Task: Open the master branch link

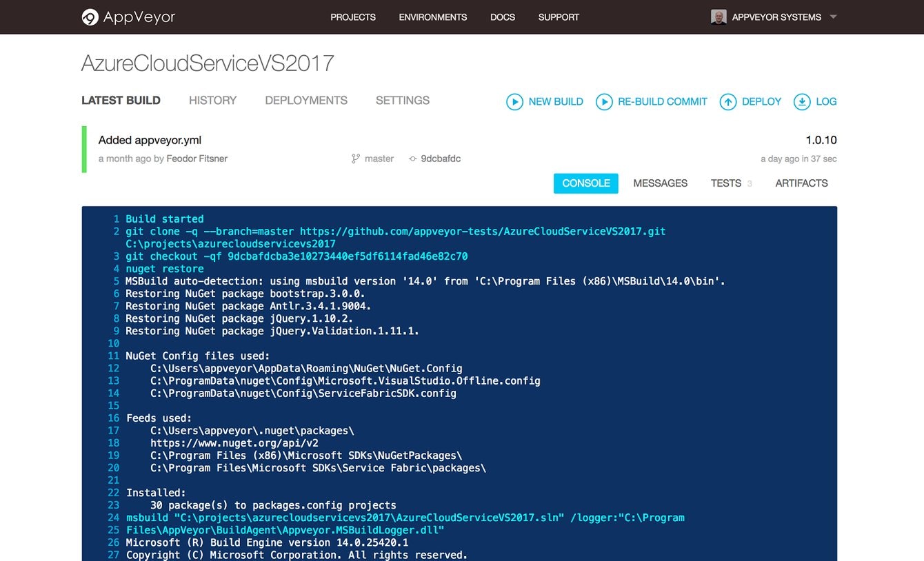Action: 379,159
